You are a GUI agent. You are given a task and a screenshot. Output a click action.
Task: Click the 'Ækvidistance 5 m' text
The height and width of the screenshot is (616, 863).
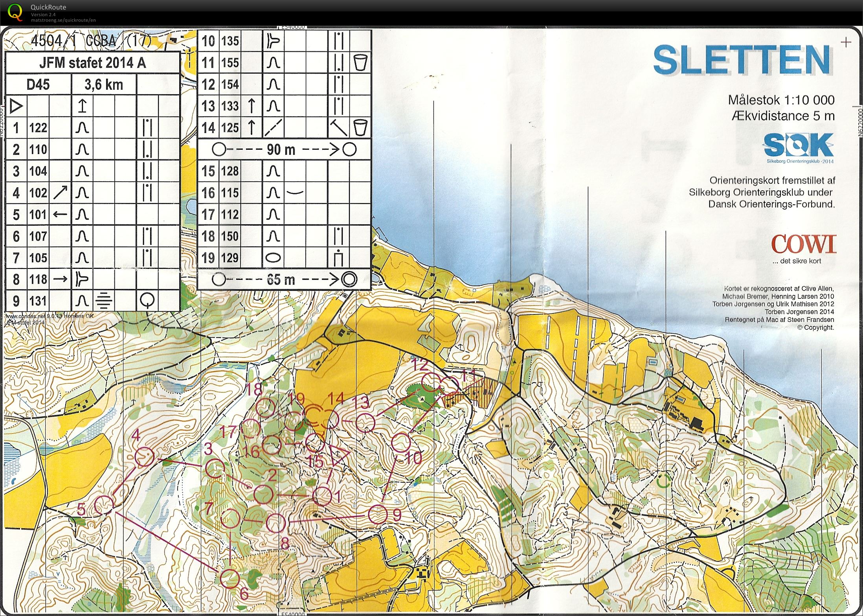click(x=783, y=116)
